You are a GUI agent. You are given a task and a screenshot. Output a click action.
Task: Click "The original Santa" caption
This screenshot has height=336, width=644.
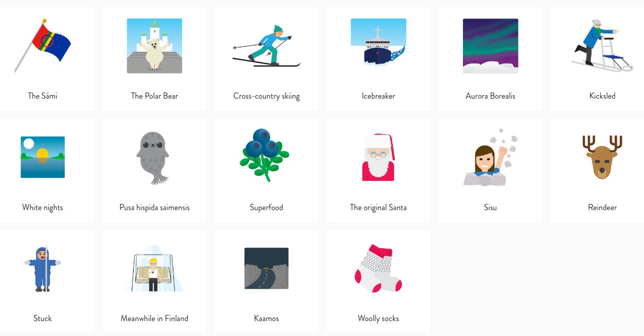[x=379, y=208]
